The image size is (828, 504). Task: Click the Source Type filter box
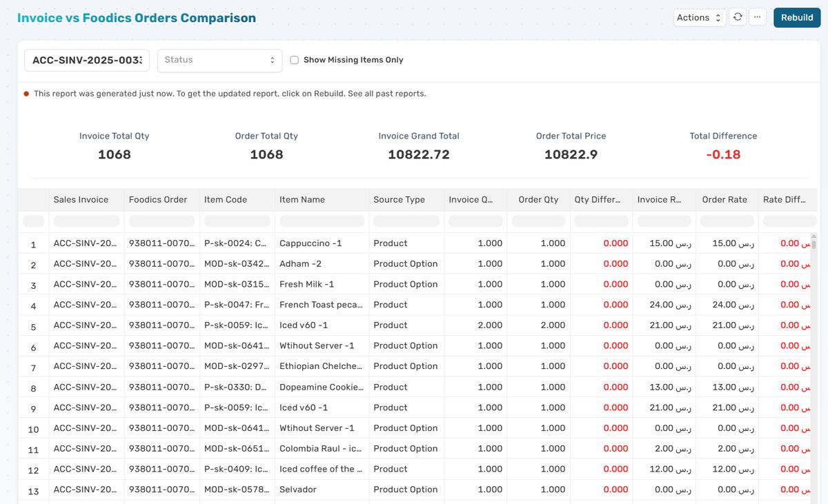406,221
